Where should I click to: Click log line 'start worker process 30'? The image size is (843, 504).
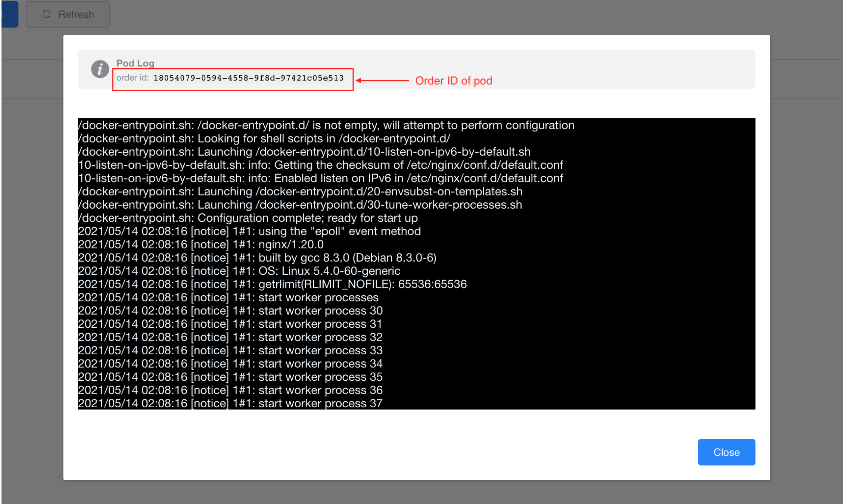(230, 311)
